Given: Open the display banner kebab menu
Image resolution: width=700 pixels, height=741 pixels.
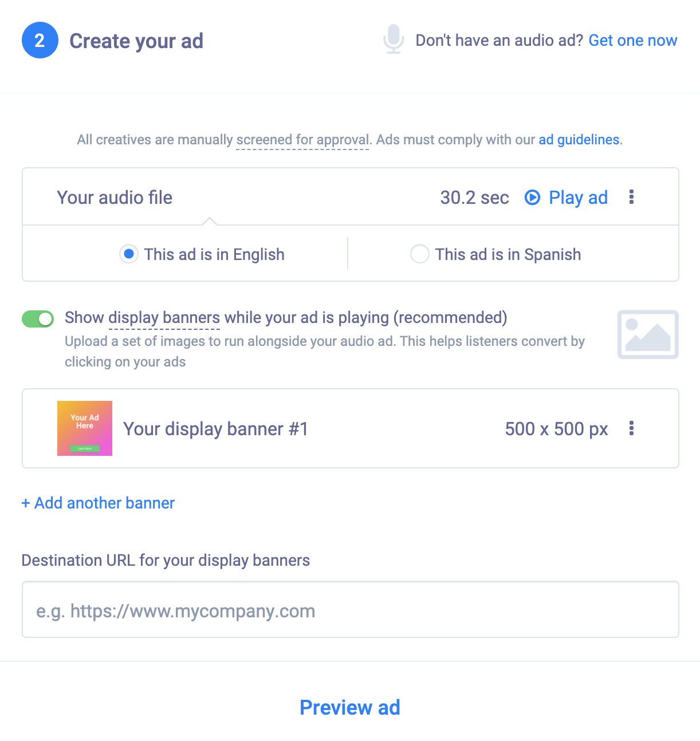Looking at the screenshot, I should pyautogui.click(x=632, y=428).
